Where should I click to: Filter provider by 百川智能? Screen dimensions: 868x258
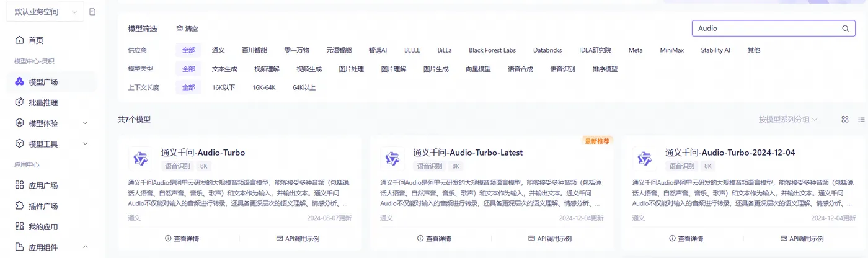[x=254, y=50]
